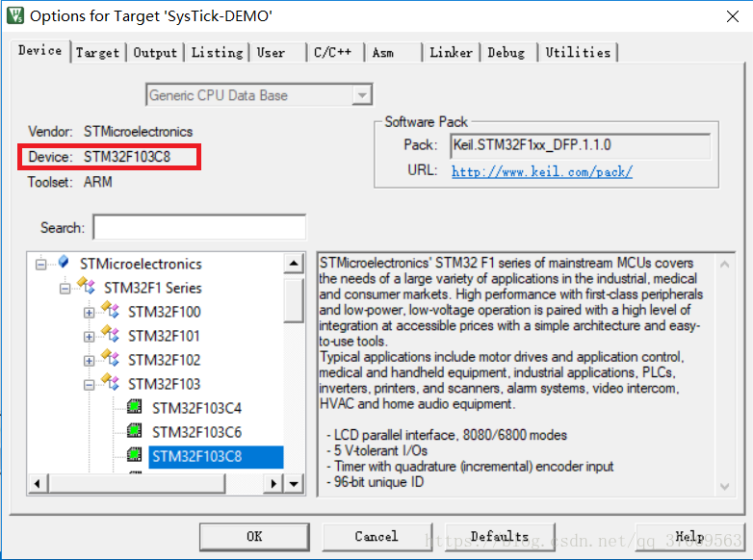Click device tree vertical scrollbar thumb
Screen dimensions: 753x560
[294, 301]
